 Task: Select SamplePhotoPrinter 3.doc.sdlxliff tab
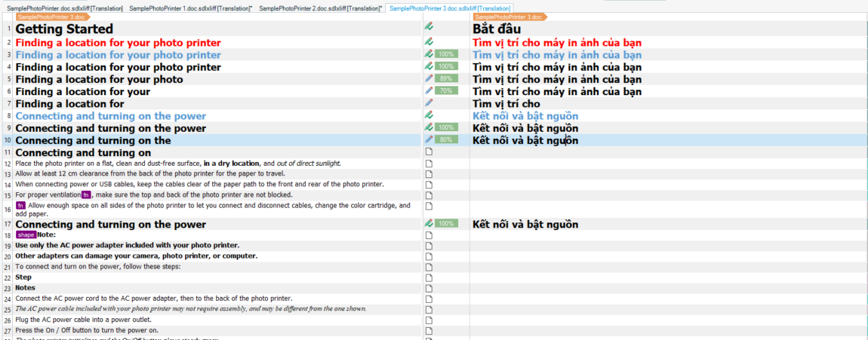point(450,9)
